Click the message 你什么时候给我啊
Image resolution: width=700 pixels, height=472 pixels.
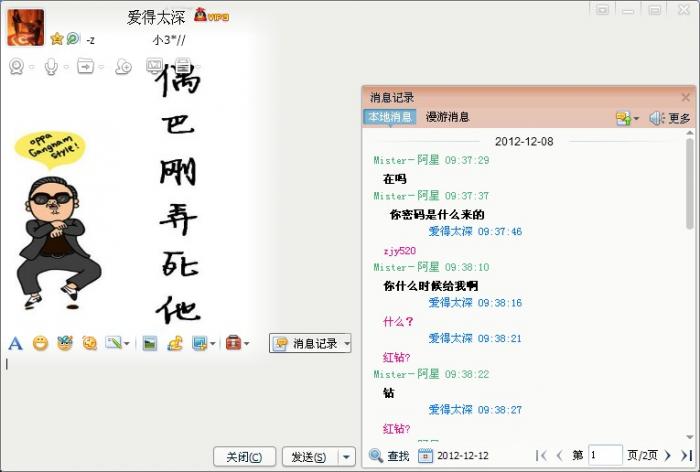[x=431, y=286]
